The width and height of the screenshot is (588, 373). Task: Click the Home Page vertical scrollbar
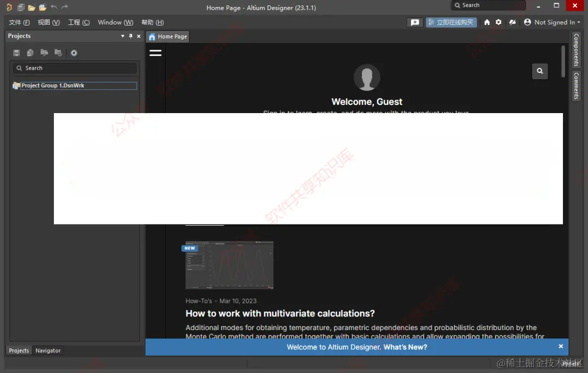point(563,62)
